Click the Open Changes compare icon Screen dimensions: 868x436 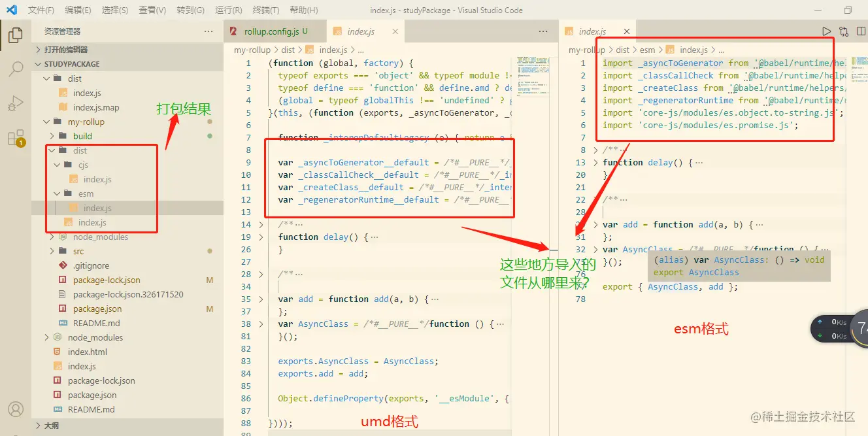(844, 31)
